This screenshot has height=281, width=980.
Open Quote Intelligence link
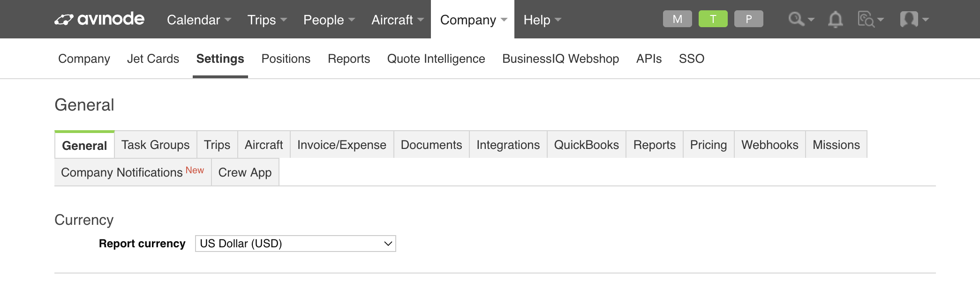point(436,59)
